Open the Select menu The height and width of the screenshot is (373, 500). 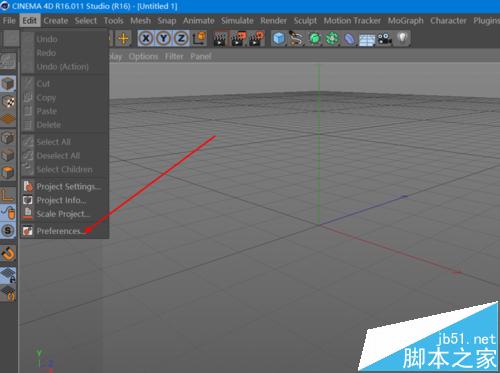pos(86,21)
